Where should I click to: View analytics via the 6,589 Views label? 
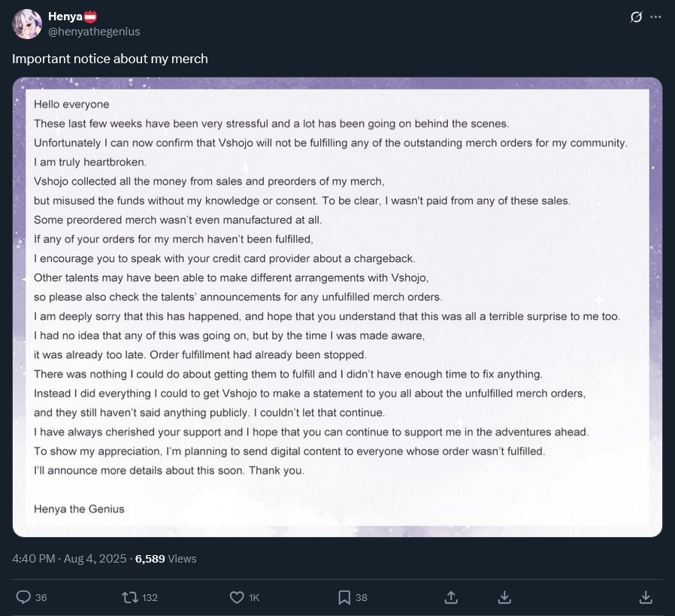(165, 559)
